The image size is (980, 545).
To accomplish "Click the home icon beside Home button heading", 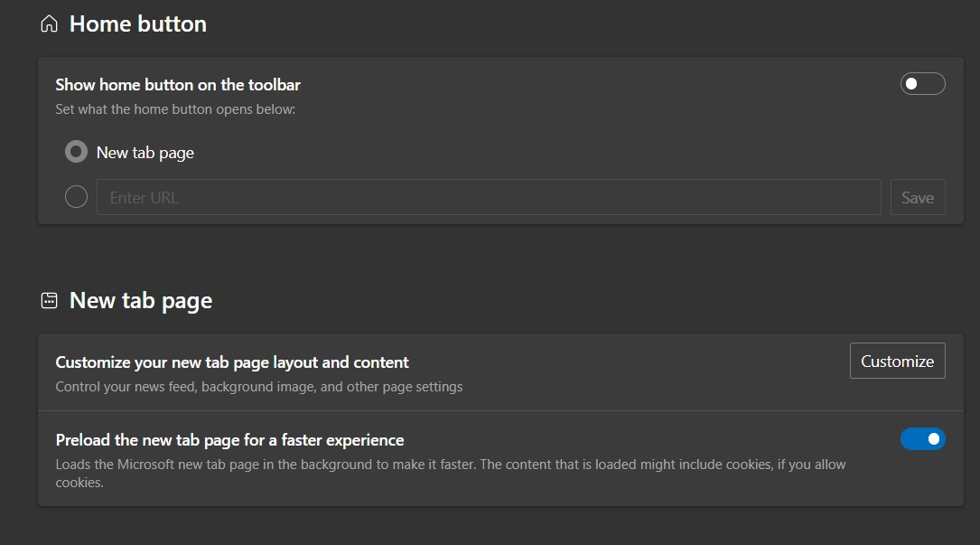I will (x=49, y=23).
